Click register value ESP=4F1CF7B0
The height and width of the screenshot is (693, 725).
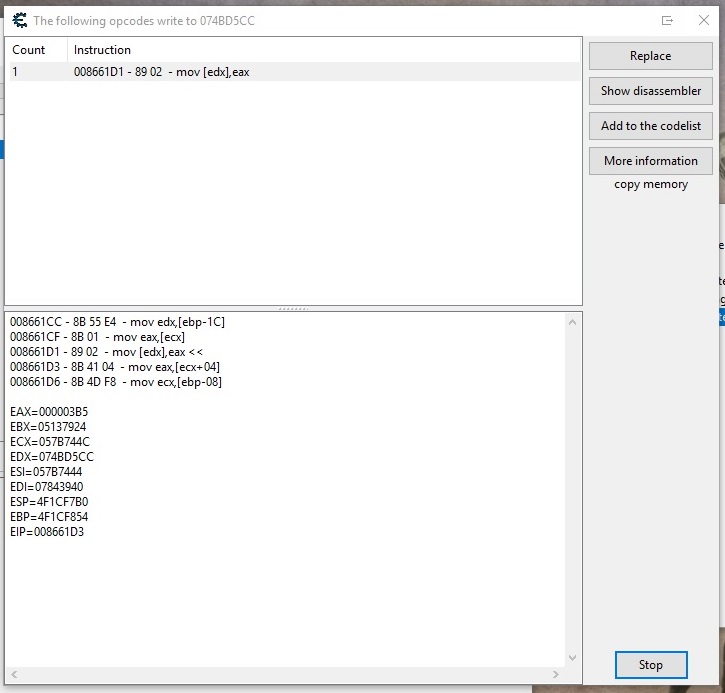point(49,502)
